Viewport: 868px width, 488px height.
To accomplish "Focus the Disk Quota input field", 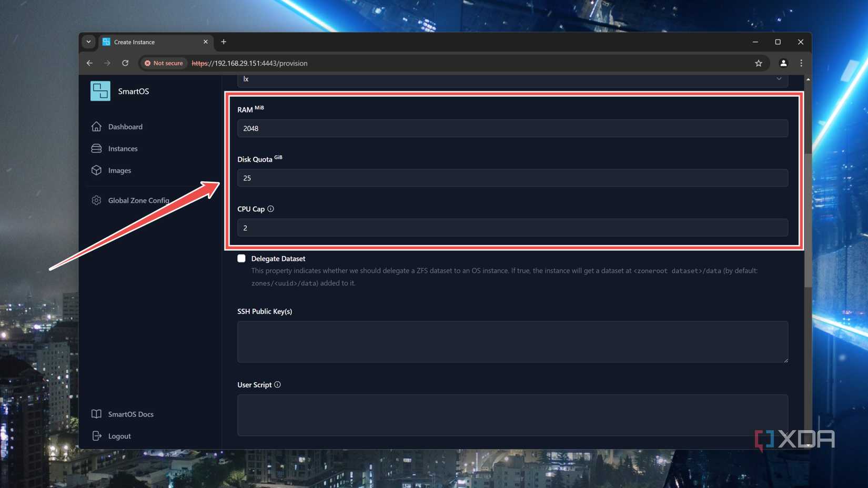I will pos(512,178).
